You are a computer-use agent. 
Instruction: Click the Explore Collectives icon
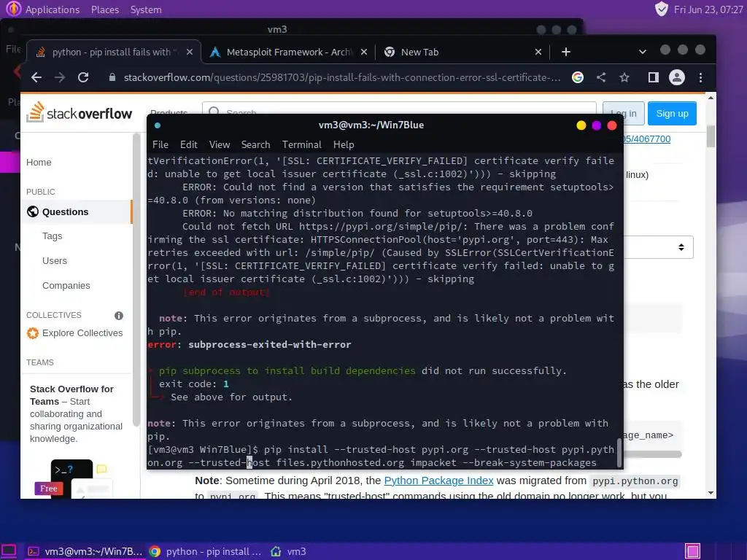coord(32,332)
